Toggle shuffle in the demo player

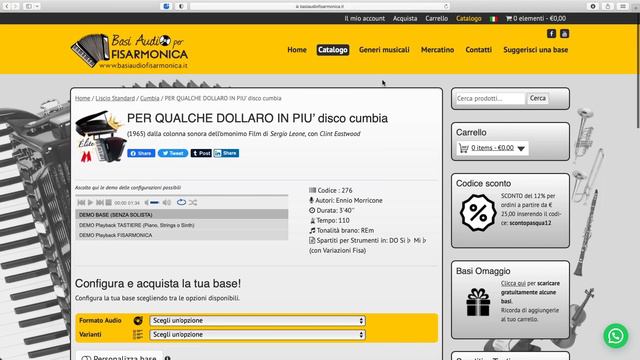193,202
